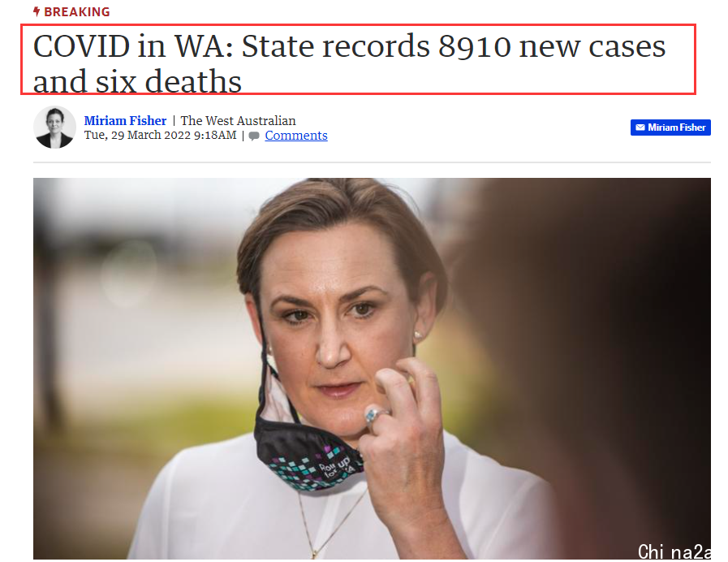Click the word "deaths" in the headline
728x562 pixels.
point(193,81)
